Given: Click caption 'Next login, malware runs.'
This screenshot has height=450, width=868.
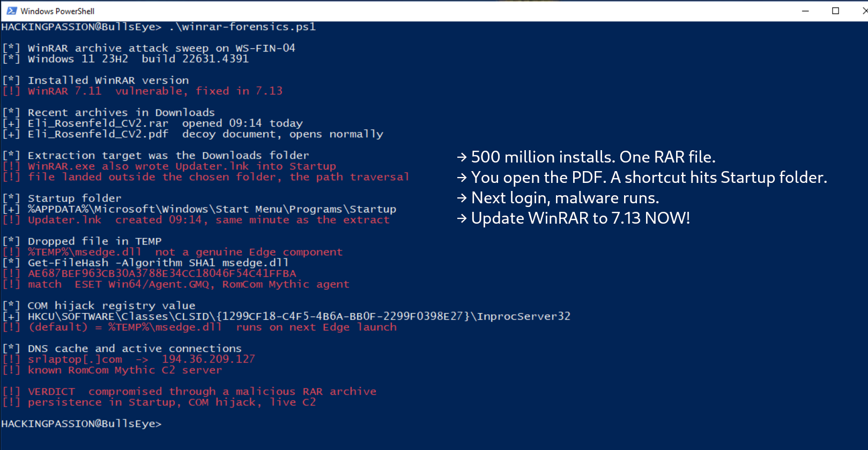Looking at the screenshot, I should (565, 198).
